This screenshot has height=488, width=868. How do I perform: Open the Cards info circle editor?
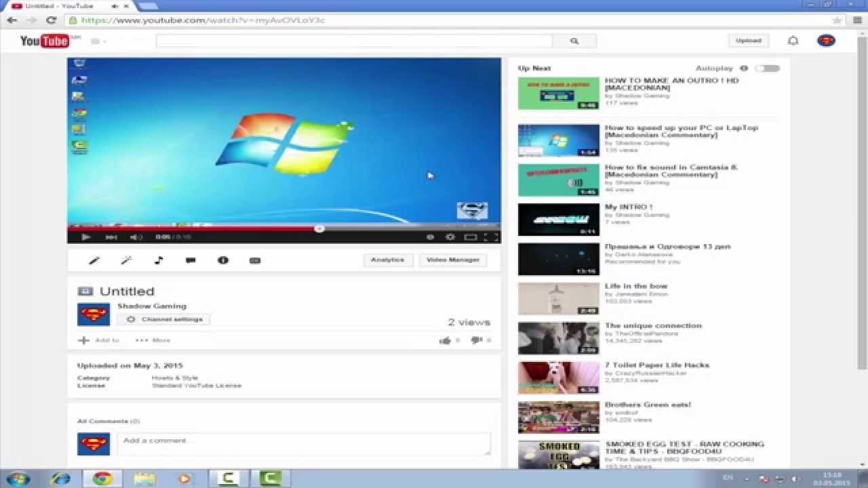point(223,260)
